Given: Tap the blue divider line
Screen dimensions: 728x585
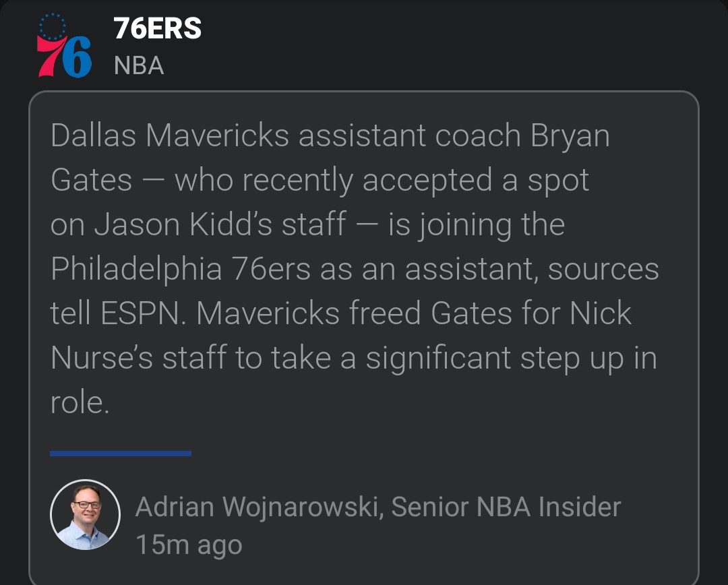Looking at the screenshot, I should (121, 454).
